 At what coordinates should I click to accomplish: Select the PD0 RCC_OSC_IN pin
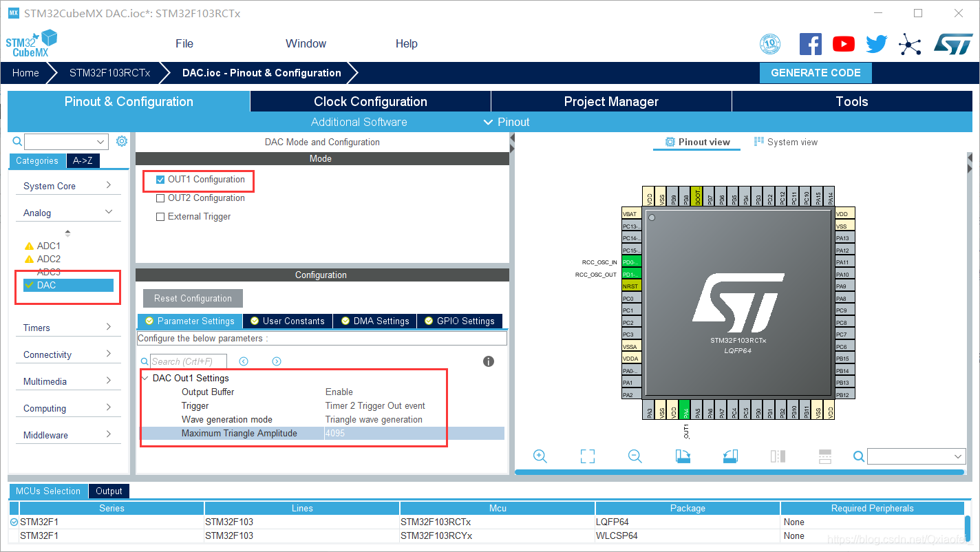631,262
